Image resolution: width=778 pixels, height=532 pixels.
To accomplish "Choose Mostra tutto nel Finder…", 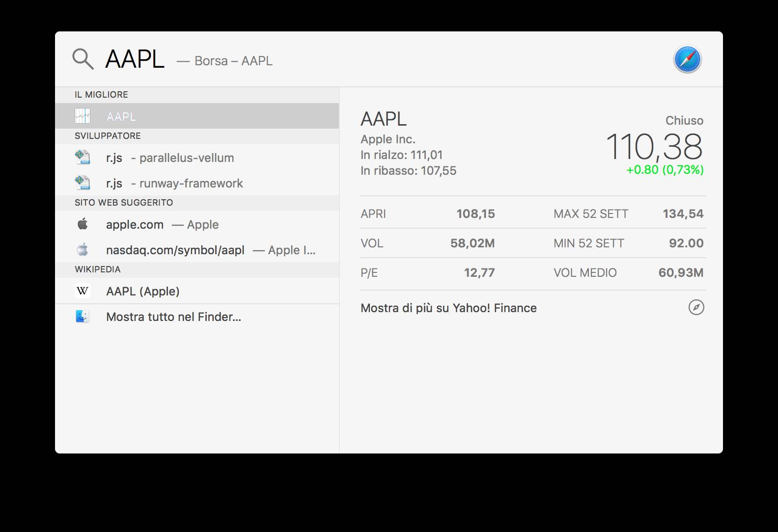I will 197,317.
